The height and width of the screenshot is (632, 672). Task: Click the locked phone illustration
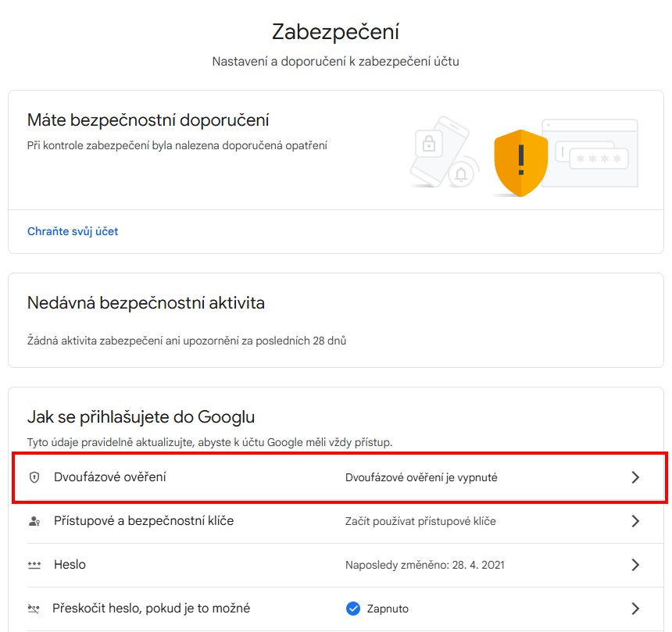click(438, 151)
